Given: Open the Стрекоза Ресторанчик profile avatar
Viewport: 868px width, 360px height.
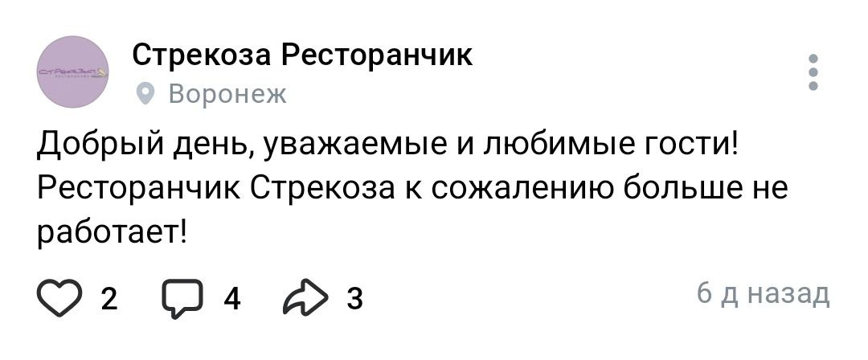Looking at the screenshot, I should [73, 72].
